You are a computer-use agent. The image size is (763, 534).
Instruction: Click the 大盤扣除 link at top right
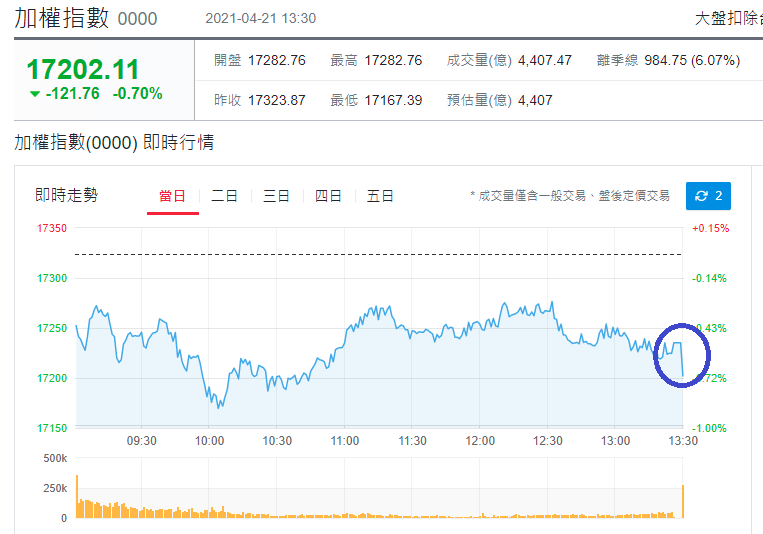pos(728,18)
